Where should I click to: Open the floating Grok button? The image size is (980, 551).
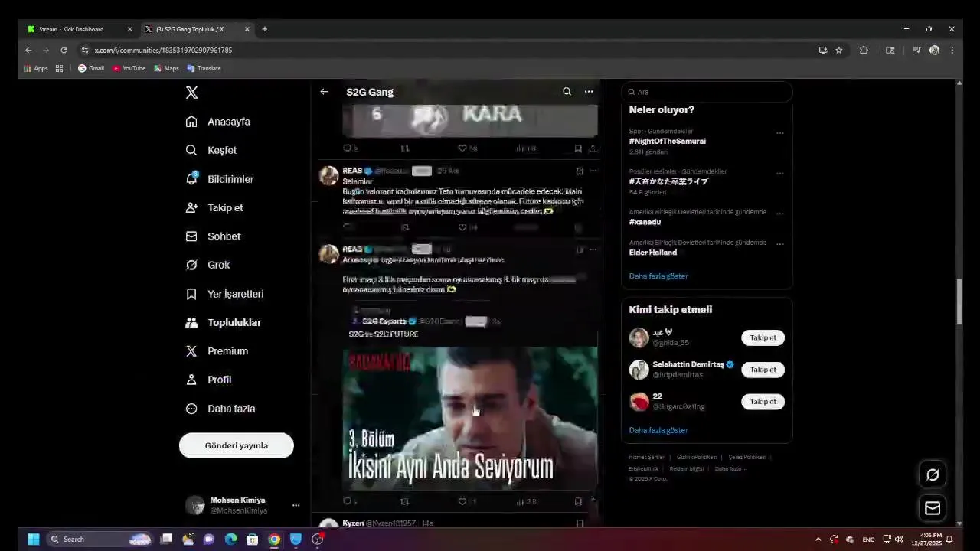[933, 474]
